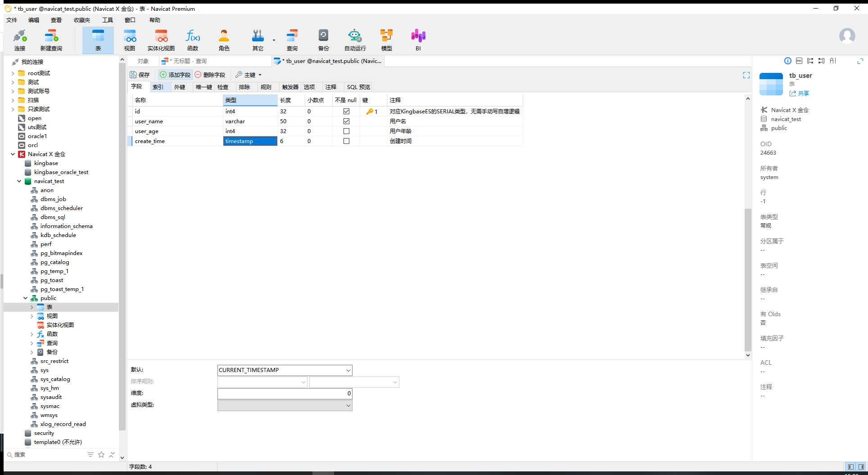Screen dimensions: 868x475
Task: Toggle the left pane layout icon in status bar
Action: point(850,467)
